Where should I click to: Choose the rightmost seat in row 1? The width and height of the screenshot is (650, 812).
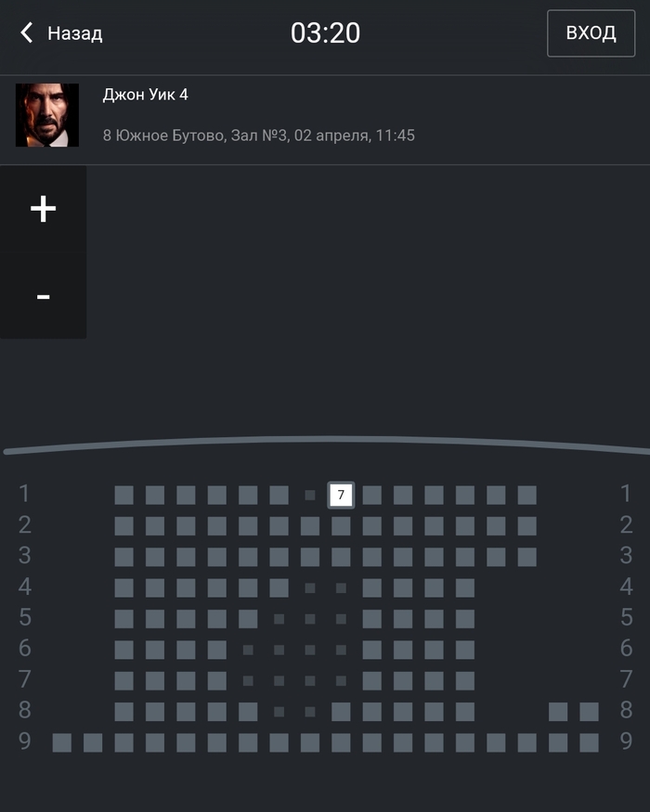click(526, 495)
